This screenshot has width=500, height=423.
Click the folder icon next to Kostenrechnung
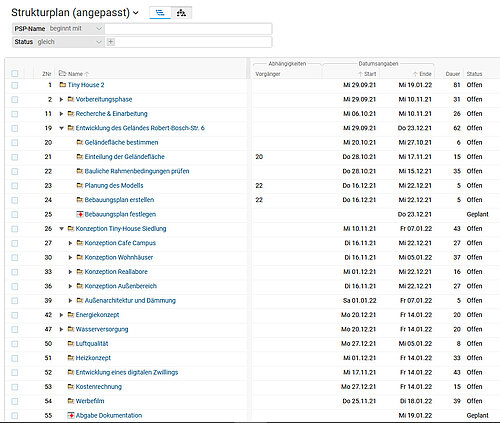click(70, 386)
